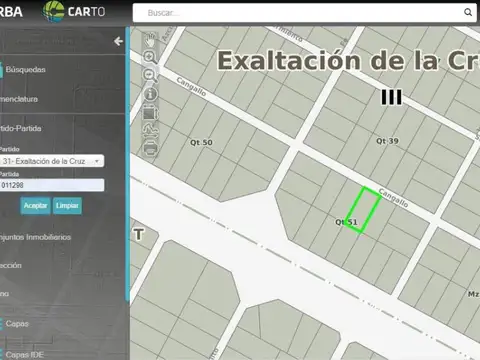Viewport: 480px width, 360px height.
Task: Expand the Nomenclatura search option
Action: [19, 99]
